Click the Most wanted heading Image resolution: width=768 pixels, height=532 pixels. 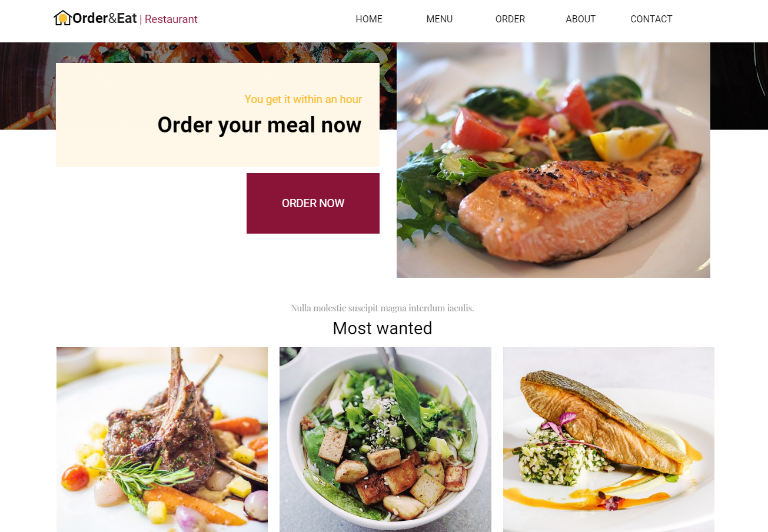click(x=383, y=328)
